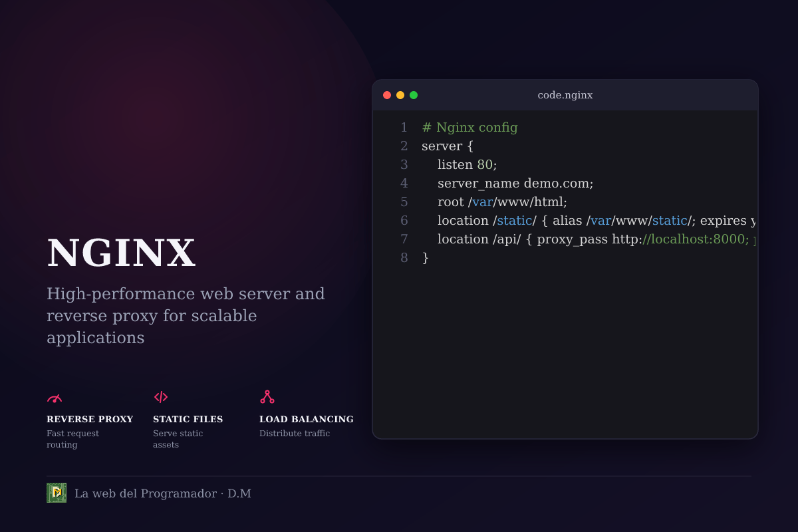The image size is (798, 532).
Task: Click the '# Nginx config' comment line
Action: [469, 128]
